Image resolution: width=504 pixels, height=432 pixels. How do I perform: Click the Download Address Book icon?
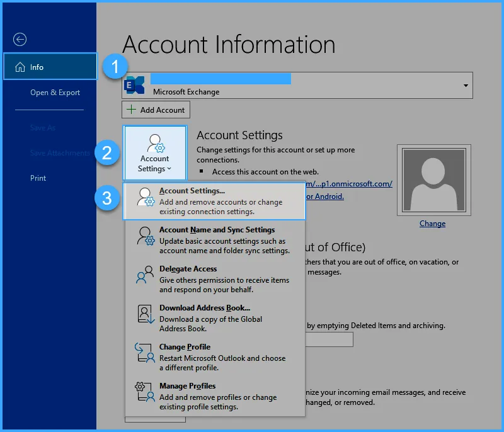pos(145,315)
